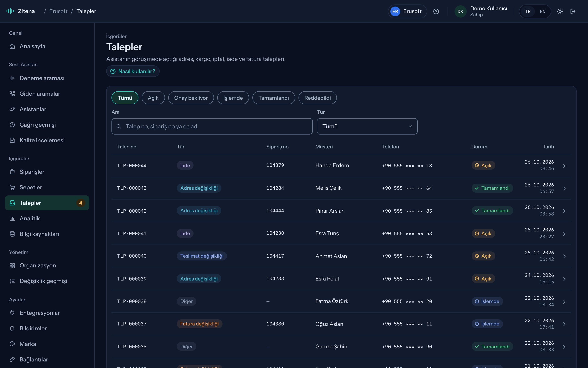Open Deneme araması waveform icon
The width and height of the screenshot is (588, 368).
[12, 78]
